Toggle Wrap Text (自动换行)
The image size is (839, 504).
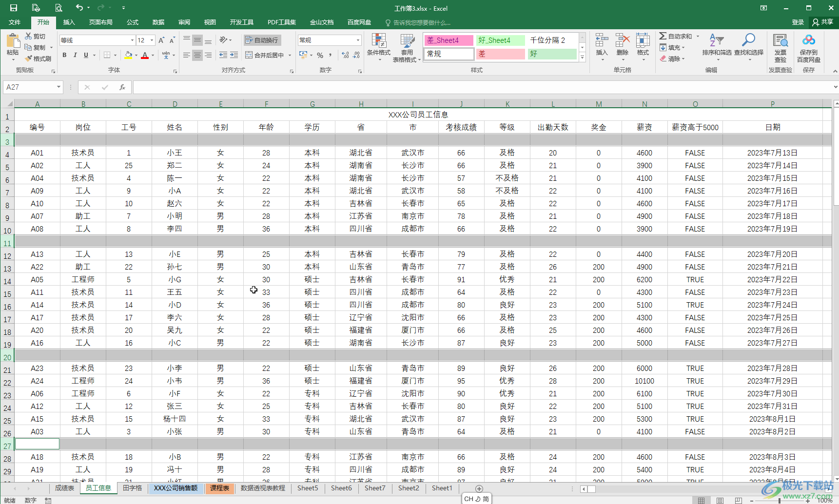(x=262, y=40)
